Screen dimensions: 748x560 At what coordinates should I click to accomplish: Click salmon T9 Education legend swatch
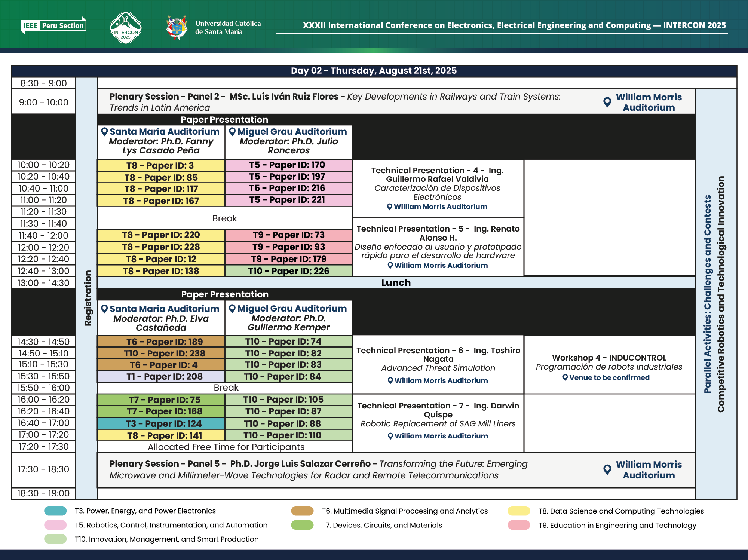(x=519, y=525)
